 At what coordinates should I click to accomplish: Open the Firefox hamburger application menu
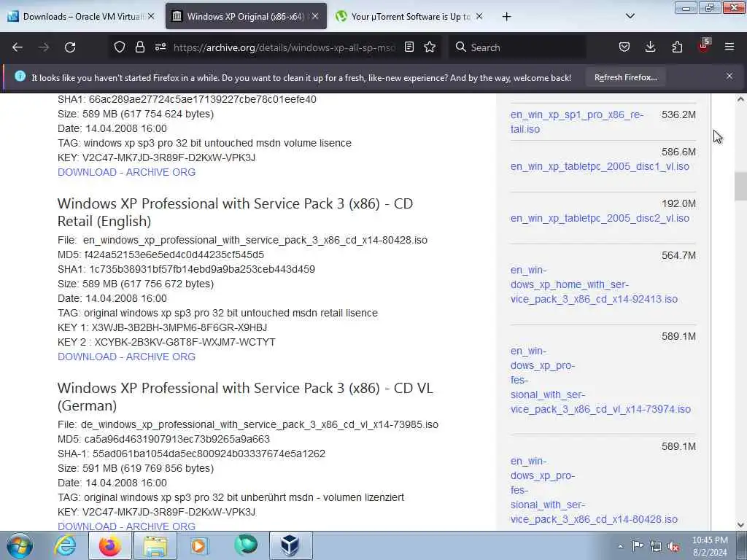[x=729, y=47]
